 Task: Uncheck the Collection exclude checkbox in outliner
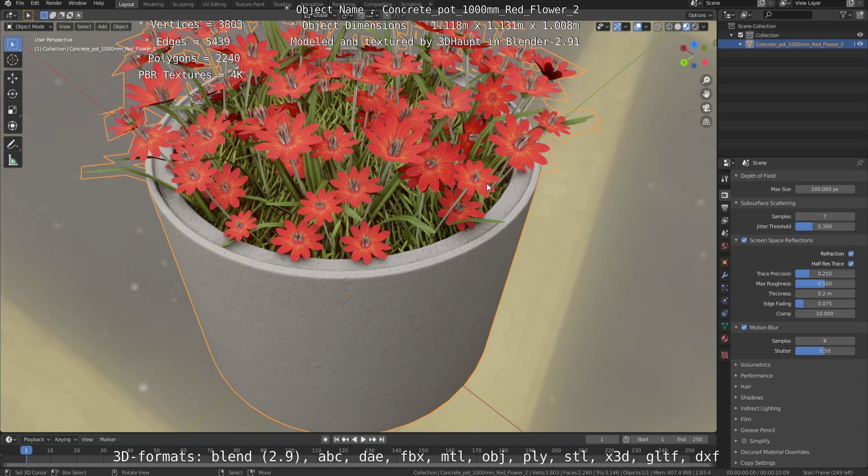(x=741, y=35)
